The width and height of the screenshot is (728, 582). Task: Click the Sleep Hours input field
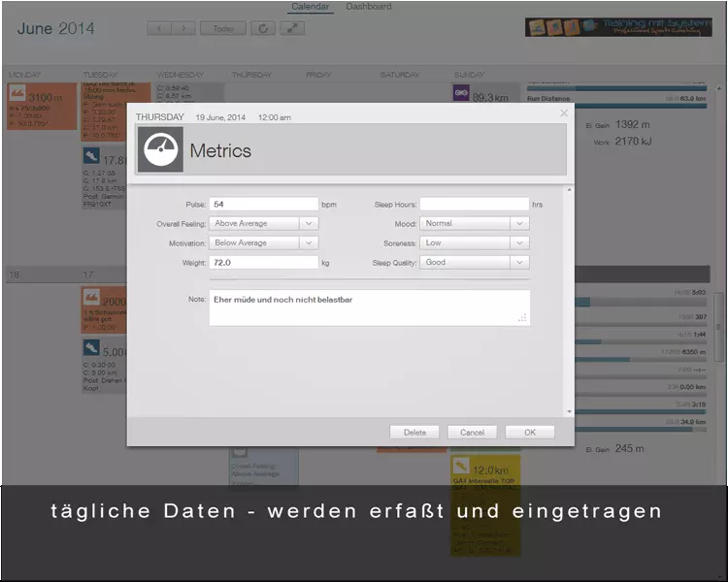click(474, 204)
